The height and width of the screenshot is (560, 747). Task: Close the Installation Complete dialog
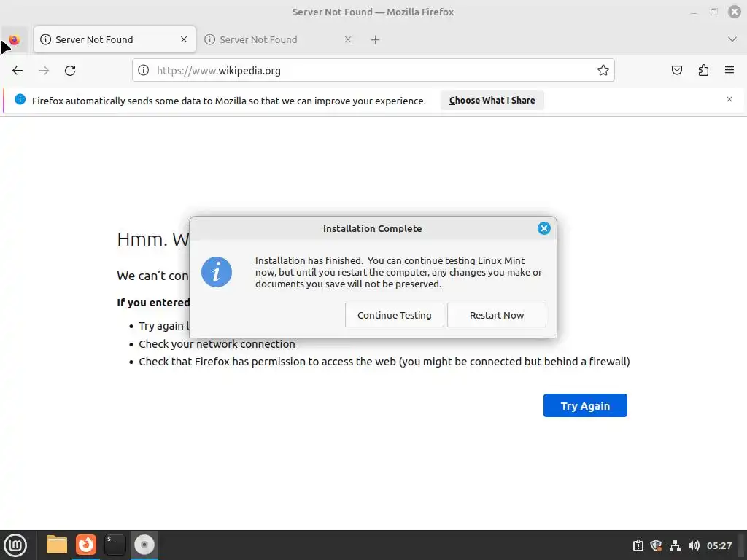pyautogui.click(x=544, y=228)
